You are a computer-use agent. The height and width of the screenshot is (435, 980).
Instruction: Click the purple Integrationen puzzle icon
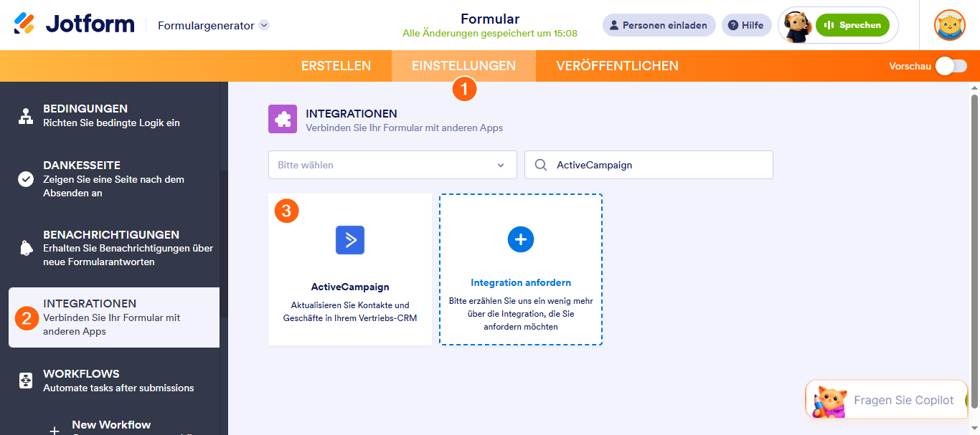[x=283, y=119]
